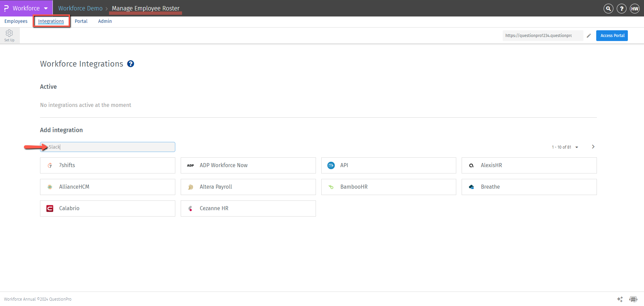Click the Cezanne HR label
The image size is (644, 306).
coord(214,208)
